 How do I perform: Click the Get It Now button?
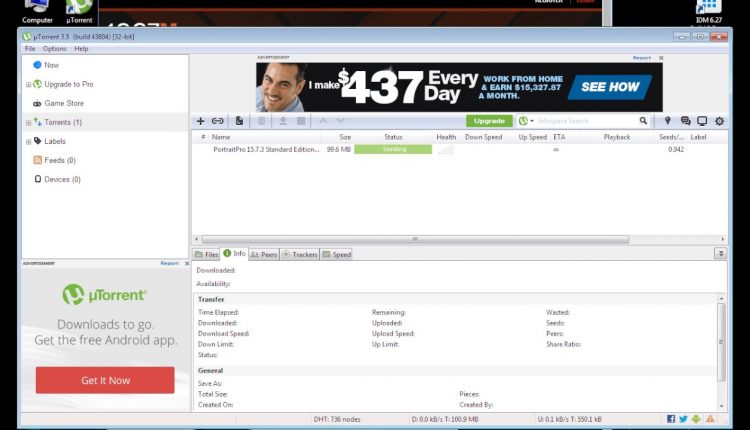[x=105, y=380]
